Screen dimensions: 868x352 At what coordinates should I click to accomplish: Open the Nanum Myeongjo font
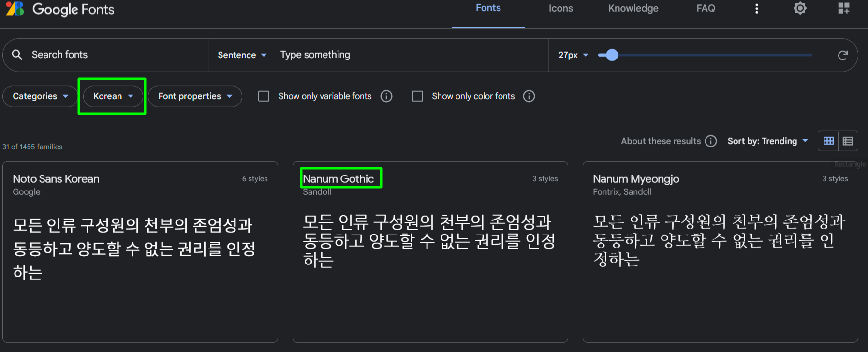click(636, 179)
